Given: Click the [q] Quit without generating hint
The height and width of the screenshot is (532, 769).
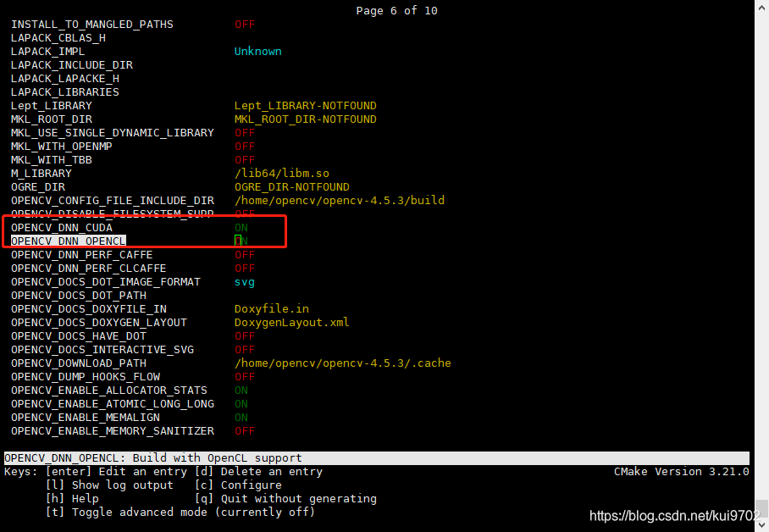Looking at the screenshot, I should point(285,499).
